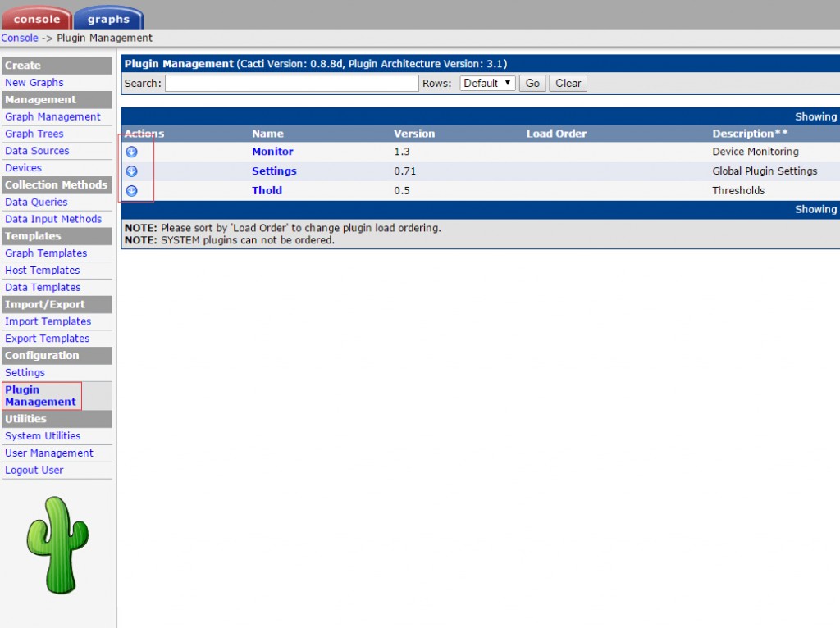
Task: Sort by the Load Order column
Action: (x=557, y=134)
